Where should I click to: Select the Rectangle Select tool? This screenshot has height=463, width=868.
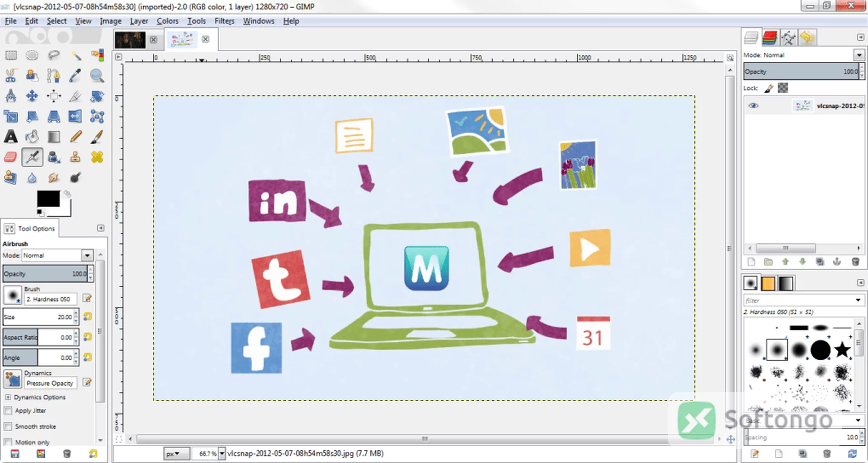coord(11,56)
